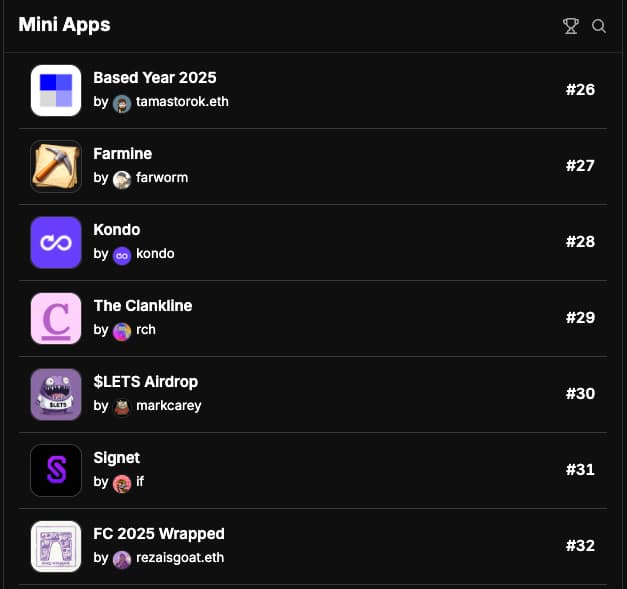This screenshot has height=589, width=627.
Task: Open the Kondo infinity app icon
Action: (56, 242)
